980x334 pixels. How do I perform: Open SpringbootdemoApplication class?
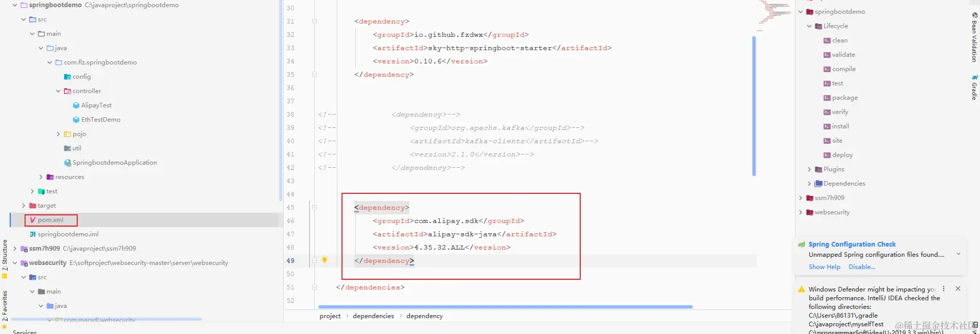click(x=115, y=163)
